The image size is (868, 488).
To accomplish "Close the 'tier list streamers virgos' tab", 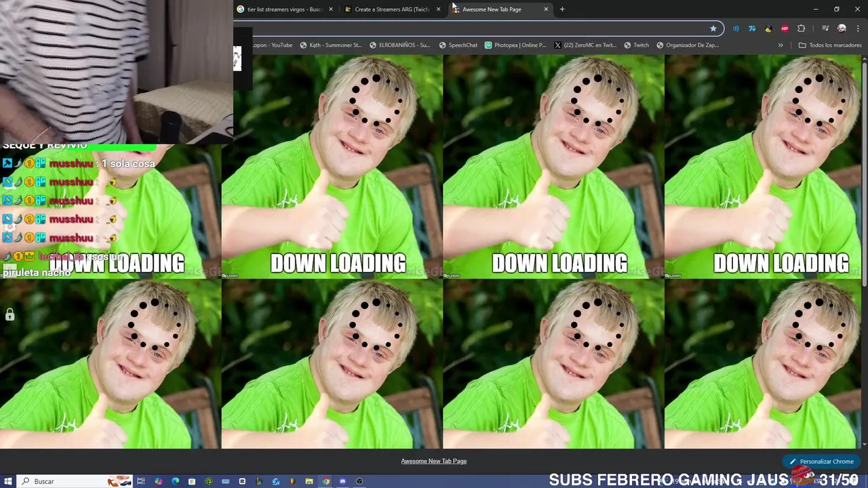I will pos(331,9).
